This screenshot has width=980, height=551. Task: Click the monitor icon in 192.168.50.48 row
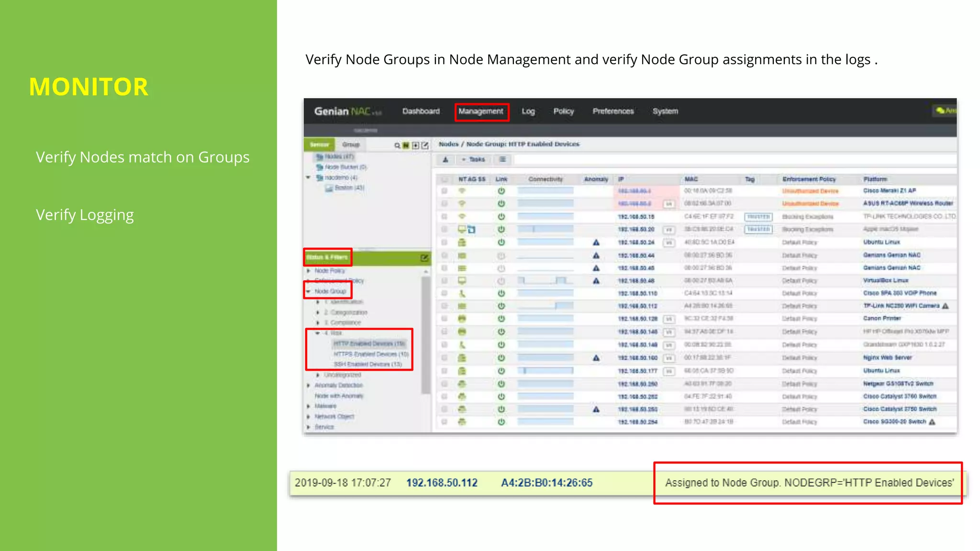[x=462, y=281]
